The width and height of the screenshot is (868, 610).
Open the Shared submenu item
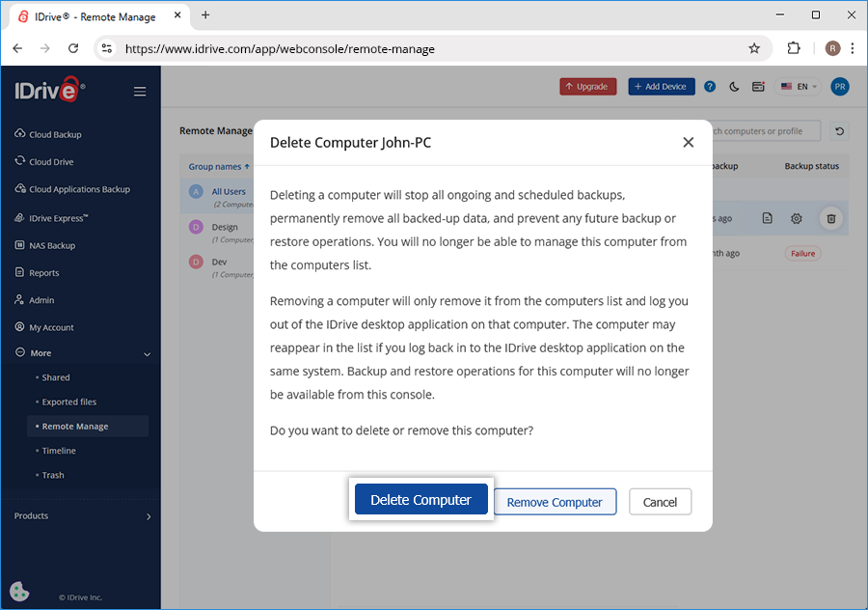56,377
